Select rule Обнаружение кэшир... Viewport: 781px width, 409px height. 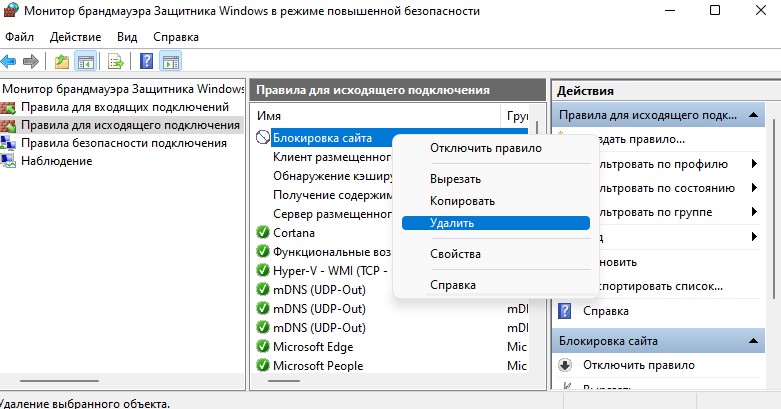[x=333, y=176]
